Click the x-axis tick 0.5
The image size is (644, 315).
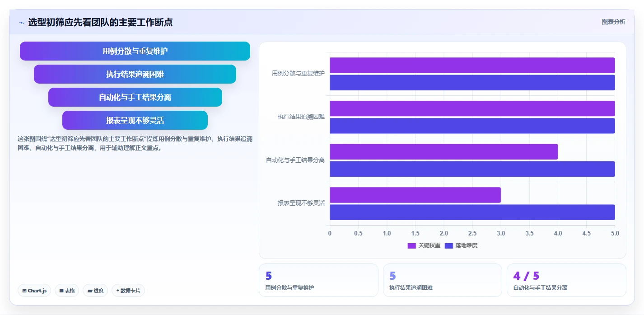[x=358, y=234]
